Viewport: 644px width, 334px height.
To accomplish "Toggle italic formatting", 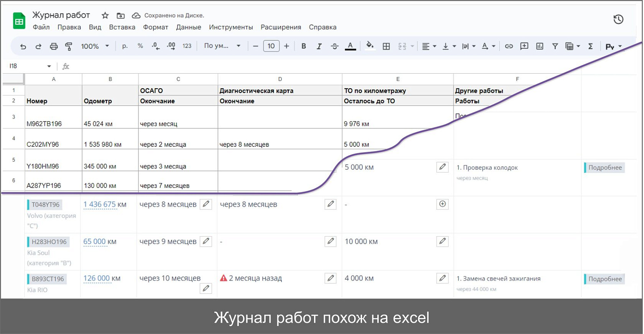I will pos(319,46).
